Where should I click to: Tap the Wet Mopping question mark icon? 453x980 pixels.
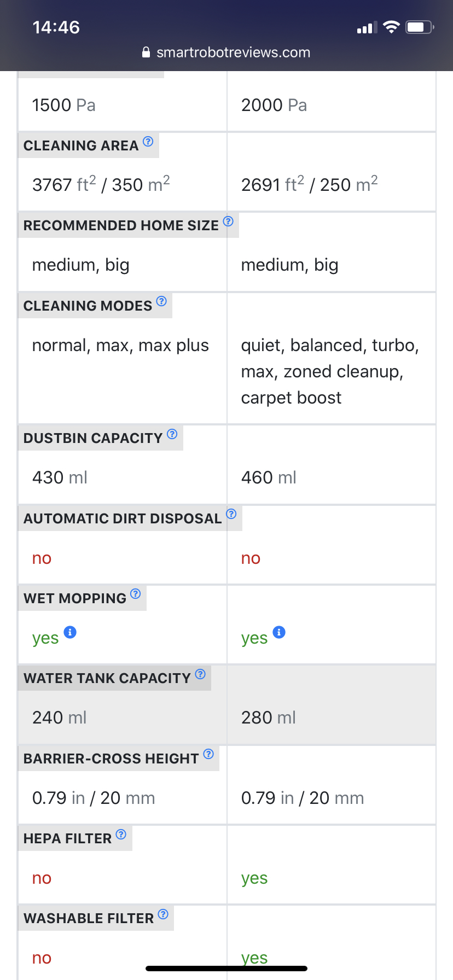point(136,594)
